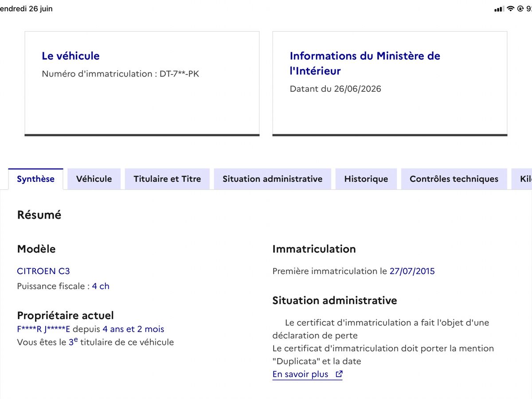Switch to the Synthèse tab
The height and width of the screenshot is (399, 532).
pyautogui.click(x=36, y=179)
